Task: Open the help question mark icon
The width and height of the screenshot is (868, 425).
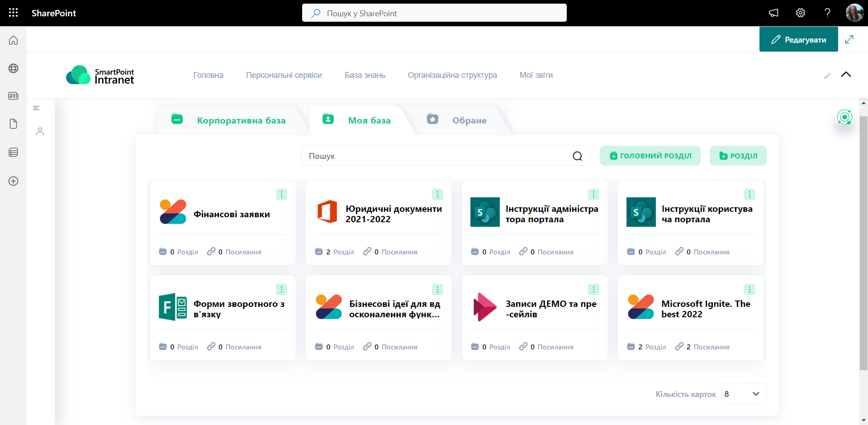Action: pos(827,13)
